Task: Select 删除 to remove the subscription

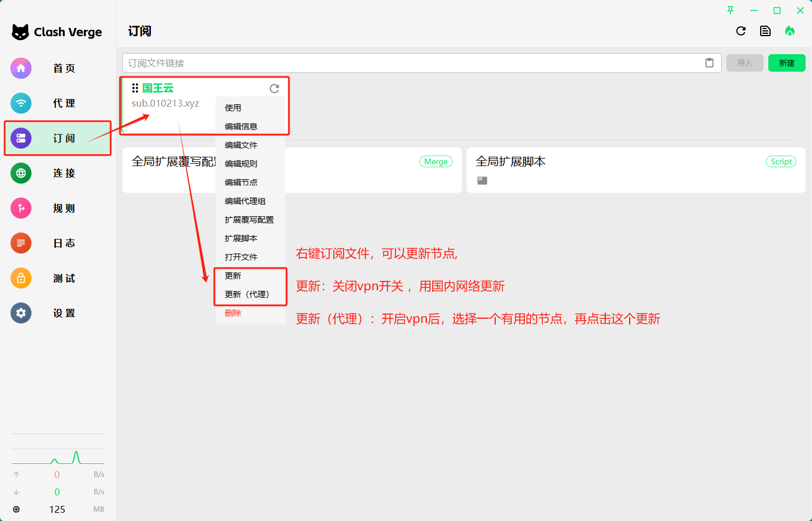Action: click(x=233, y=313)
